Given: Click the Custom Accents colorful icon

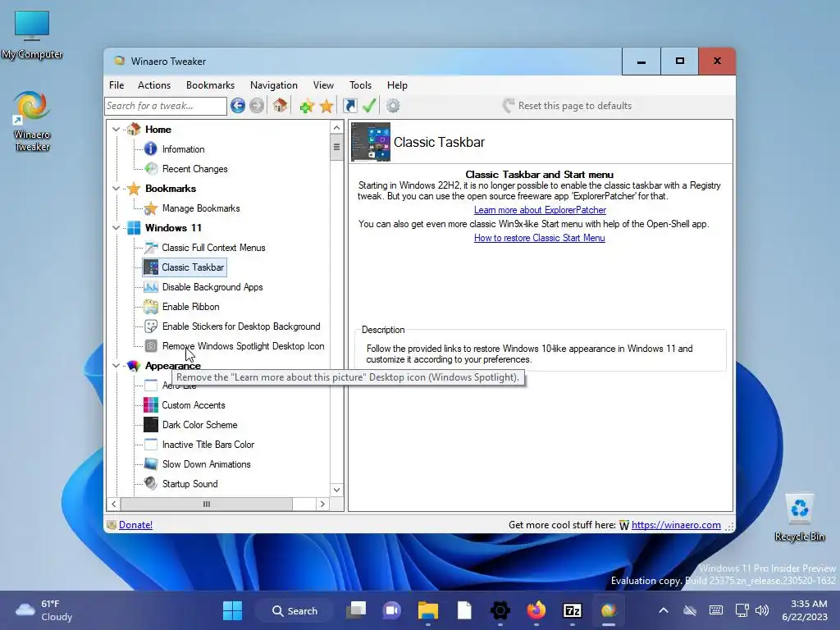Looking at the screenshot, I should (x=151, y=405).
